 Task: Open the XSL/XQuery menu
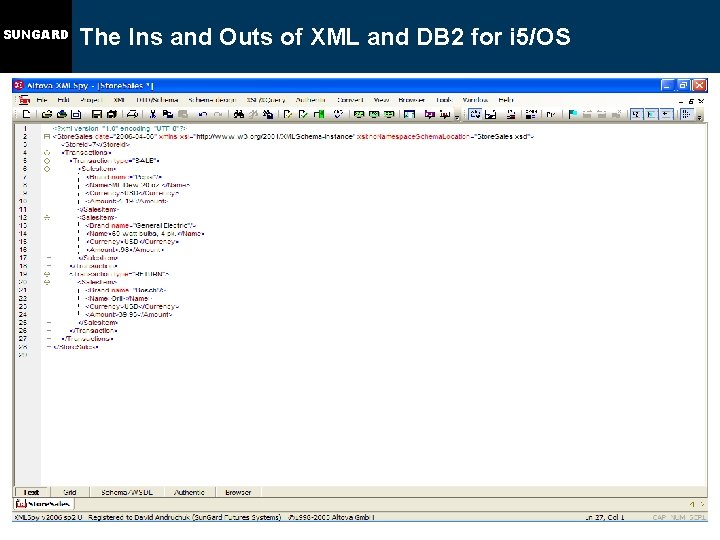click(266, 100)
